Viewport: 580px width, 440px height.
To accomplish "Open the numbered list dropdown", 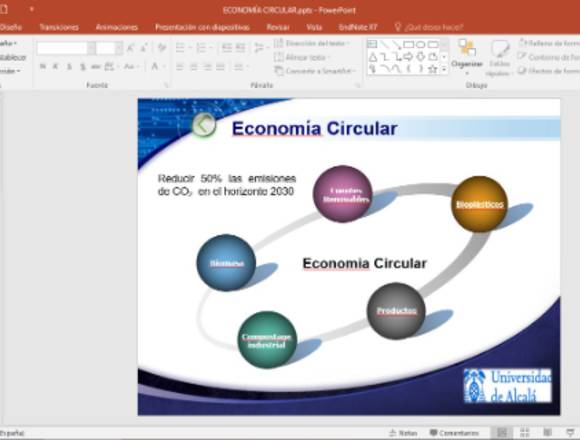I will (211, 48).
